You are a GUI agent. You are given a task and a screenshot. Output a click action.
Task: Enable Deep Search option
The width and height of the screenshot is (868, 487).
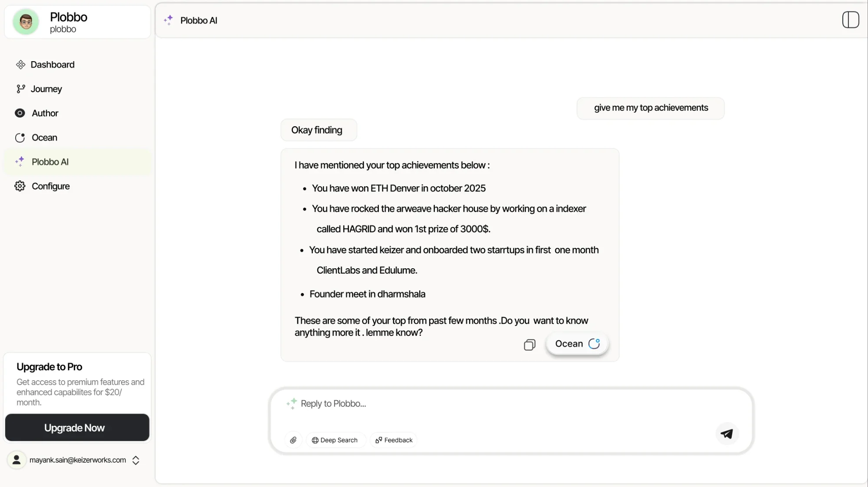click(335, 440)
